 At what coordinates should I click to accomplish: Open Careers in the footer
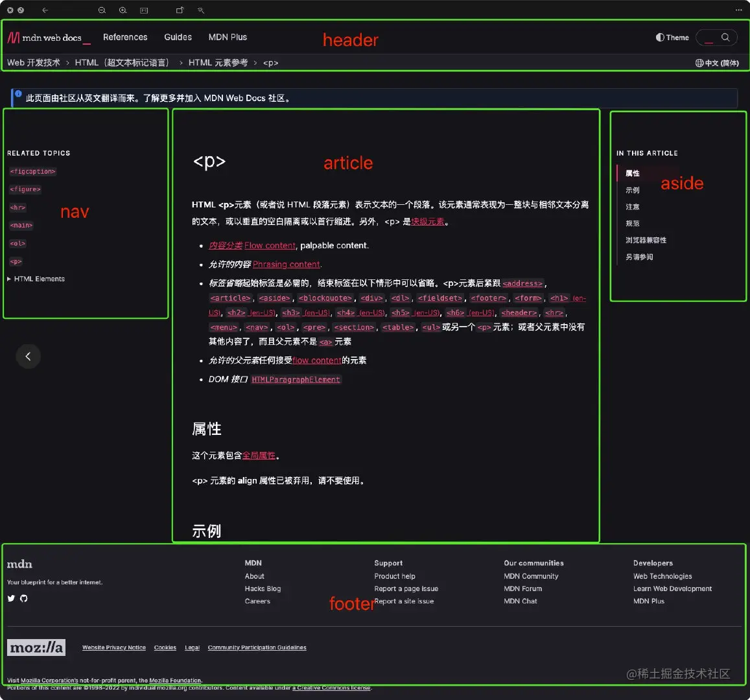257,601
